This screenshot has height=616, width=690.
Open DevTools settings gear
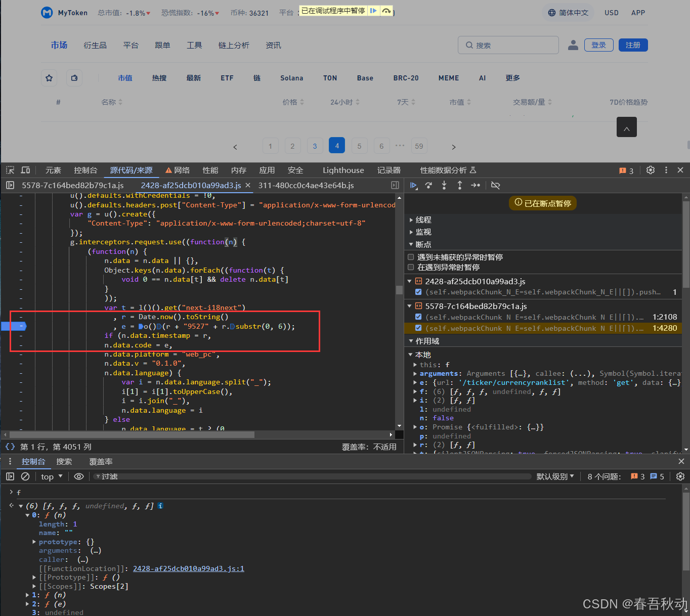point(651,170)
